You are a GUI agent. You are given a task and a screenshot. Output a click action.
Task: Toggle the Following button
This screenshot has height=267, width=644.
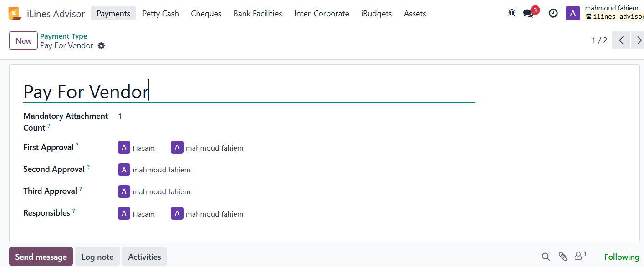point(622,257)
